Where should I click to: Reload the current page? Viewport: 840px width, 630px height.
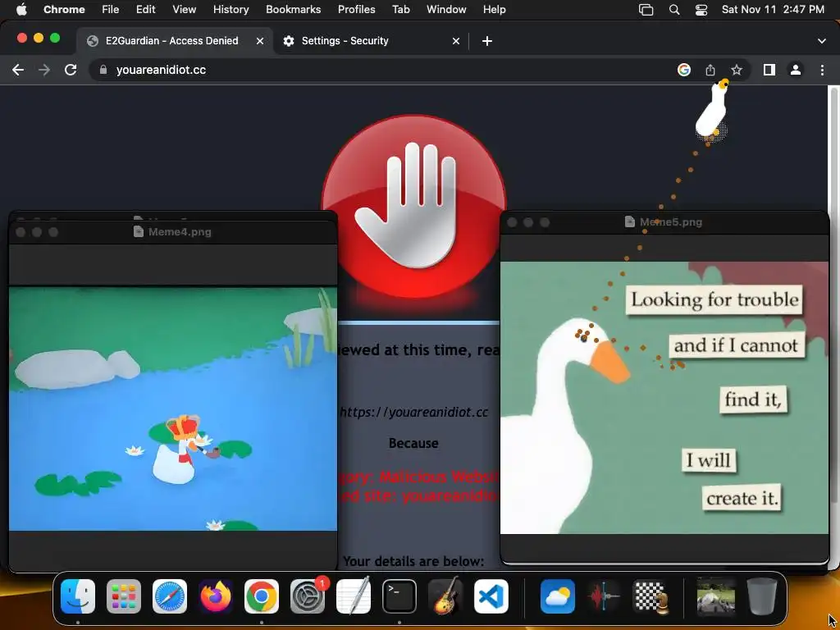click(71, 70)
